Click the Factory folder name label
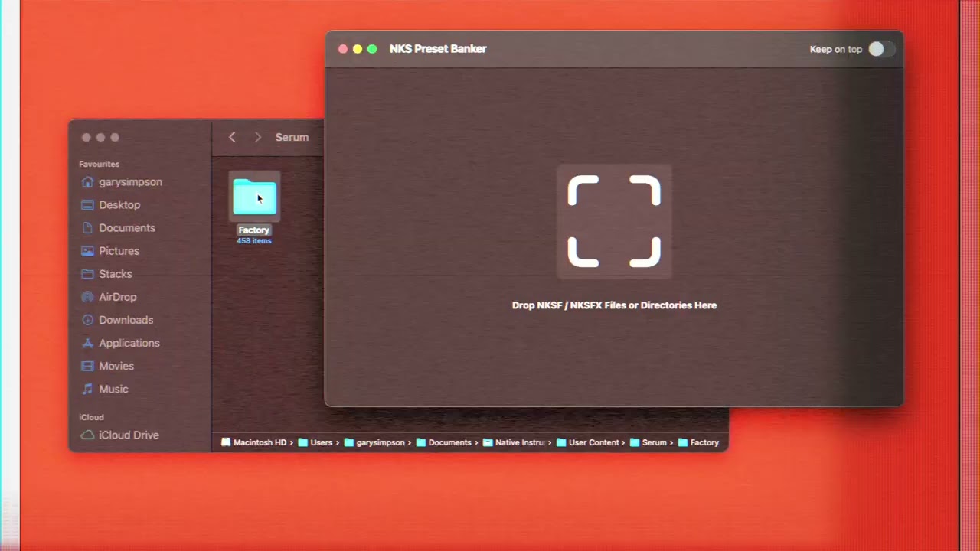Image resolution: width=980 pixels, height=551 pixels. (254, 230)
